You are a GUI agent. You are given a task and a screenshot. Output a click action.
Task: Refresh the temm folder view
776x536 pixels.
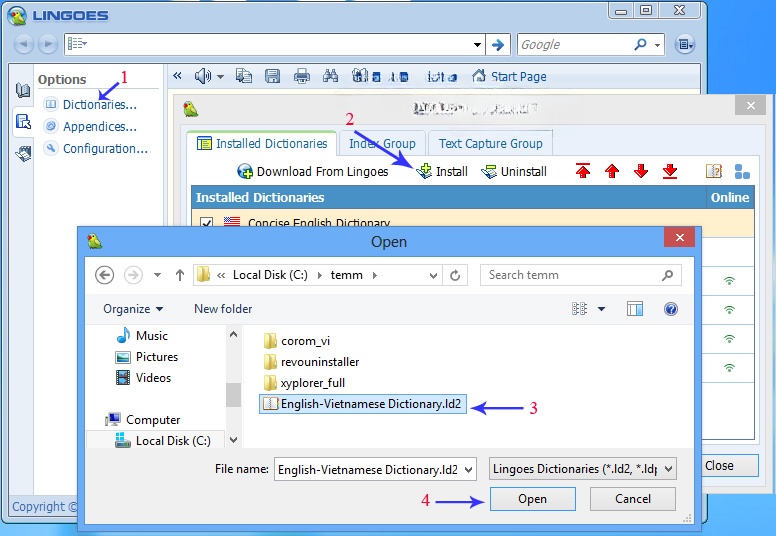(455, 275)
